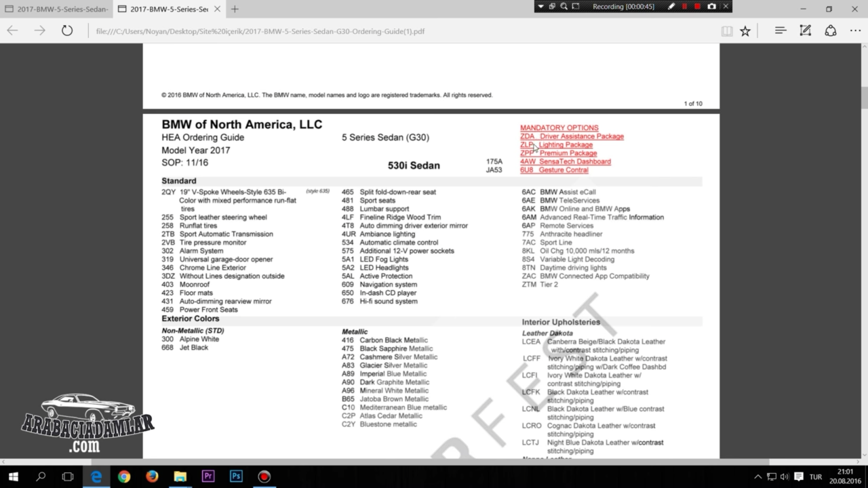The width and height of the screenshot is (868, 488).
Task: Stop the screen recording
Action: (x=697, y=6)
